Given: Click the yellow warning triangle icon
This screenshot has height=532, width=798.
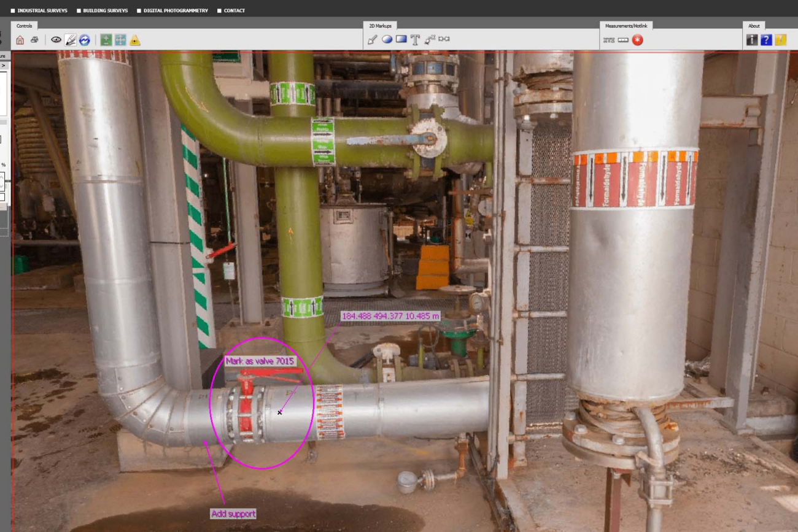Looking at the screenshot, I should tap(134, 40).
